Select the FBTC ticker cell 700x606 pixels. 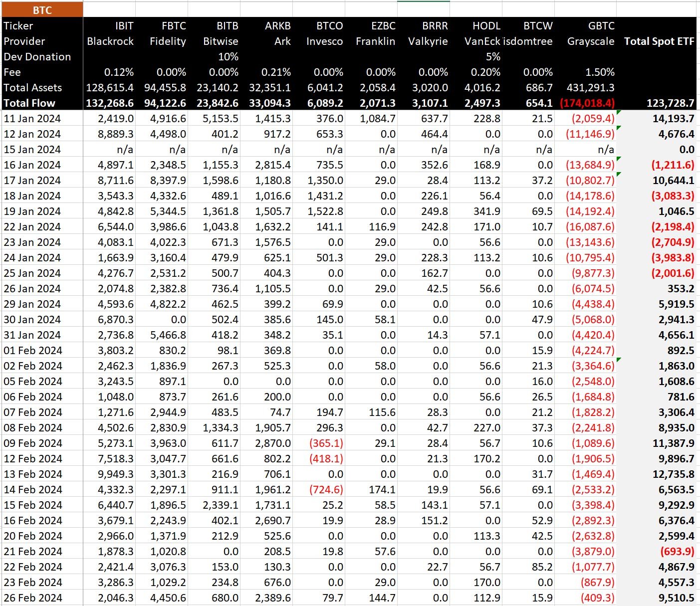(x=174, y=26)
